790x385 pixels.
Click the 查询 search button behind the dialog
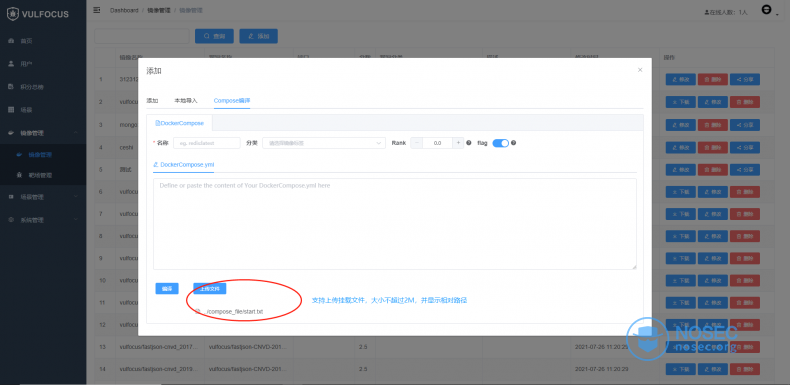pyautogui.click(x=214, y=36)
